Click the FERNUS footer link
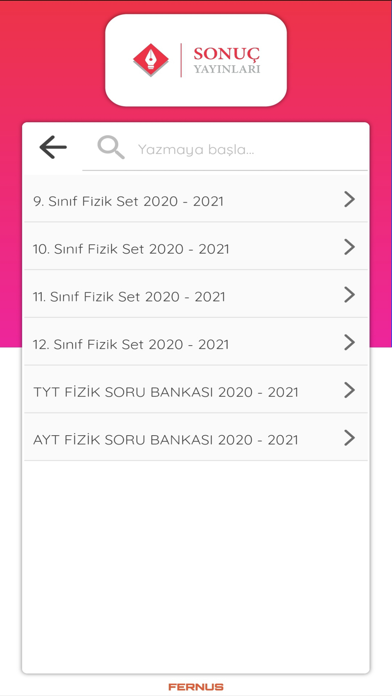This screenshot has height=696, width=392. point(196,687)
